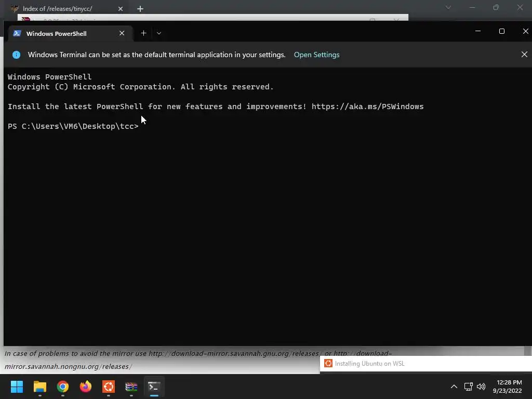Open File Explorer from the taskbar
This screenshot has width=532, height=399.
tap(39, 387)
